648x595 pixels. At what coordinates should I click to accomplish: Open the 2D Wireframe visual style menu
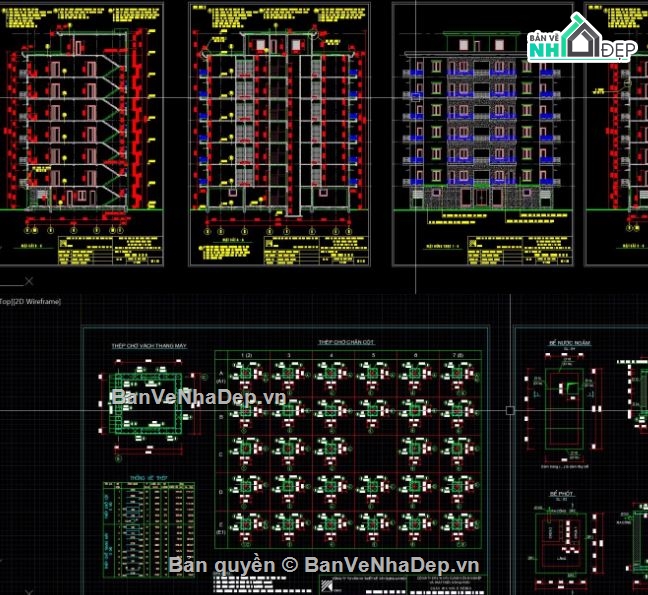[38, 301]
